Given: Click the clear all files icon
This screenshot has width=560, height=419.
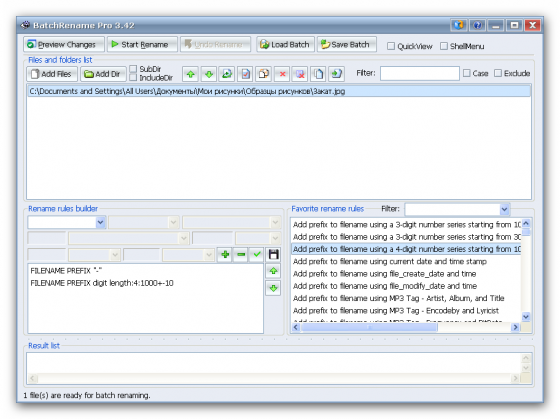Looking at the screenshot, I should click(x=300, y=74).
